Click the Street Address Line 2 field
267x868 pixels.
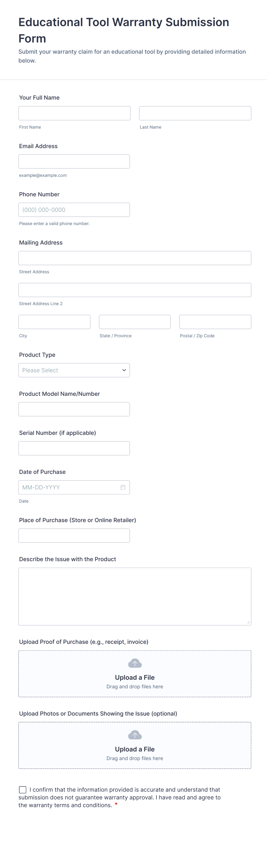135,290
